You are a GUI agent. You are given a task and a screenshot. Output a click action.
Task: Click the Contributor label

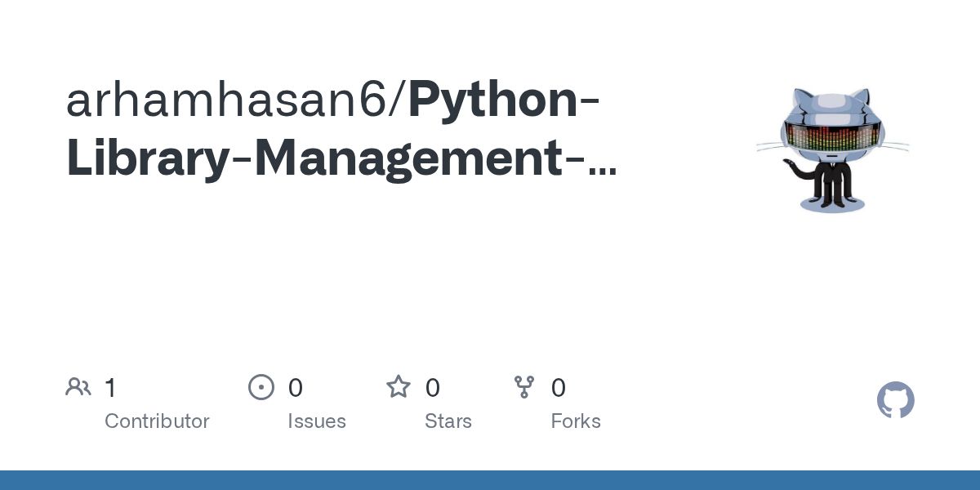pyautogui.click(x=157, y=421)
